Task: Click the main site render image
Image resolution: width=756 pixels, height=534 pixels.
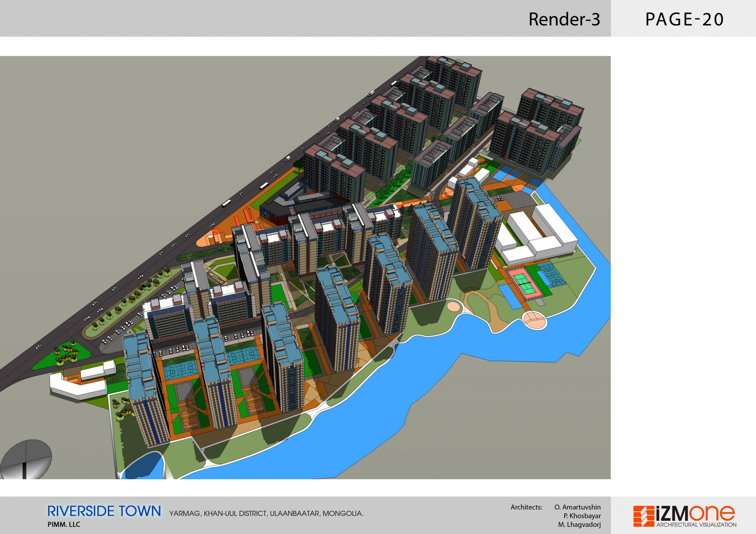Action: click(305, 267)
